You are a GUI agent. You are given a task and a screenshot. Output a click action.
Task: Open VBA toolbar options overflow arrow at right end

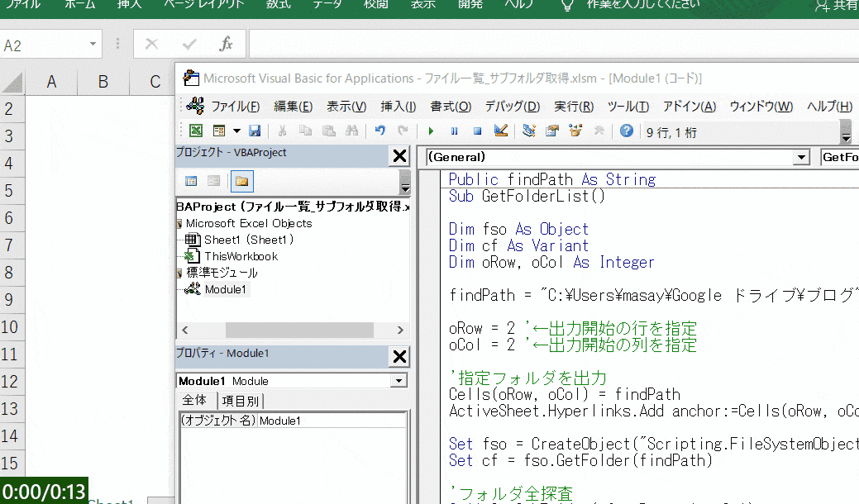[x=846, y=132]
